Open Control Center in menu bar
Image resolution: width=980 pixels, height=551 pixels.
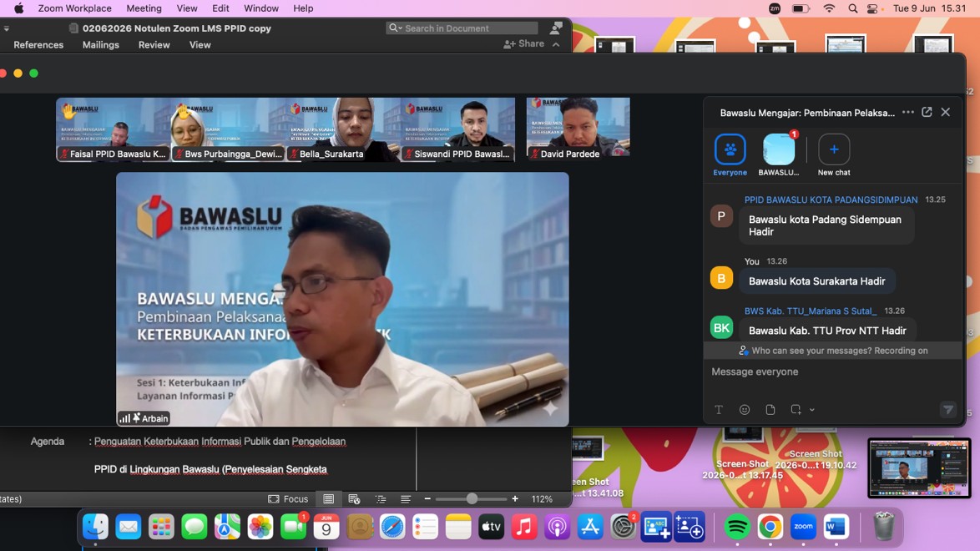[x=873, y=8]
